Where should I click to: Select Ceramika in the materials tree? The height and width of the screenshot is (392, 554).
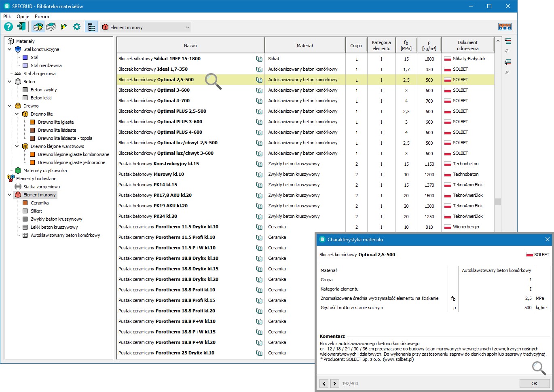[x=40, y=203]
